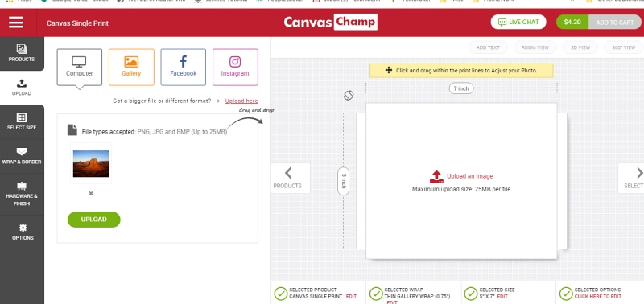
Task: Choose Computer as upload source
Action: coord(79,68)
